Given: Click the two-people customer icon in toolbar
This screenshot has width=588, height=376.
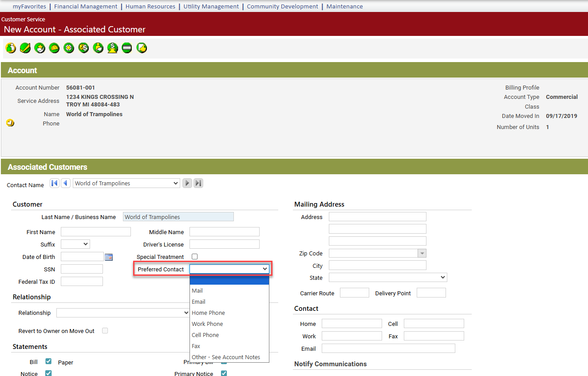Looking at the screenshot, I should (x=11, y=48).
